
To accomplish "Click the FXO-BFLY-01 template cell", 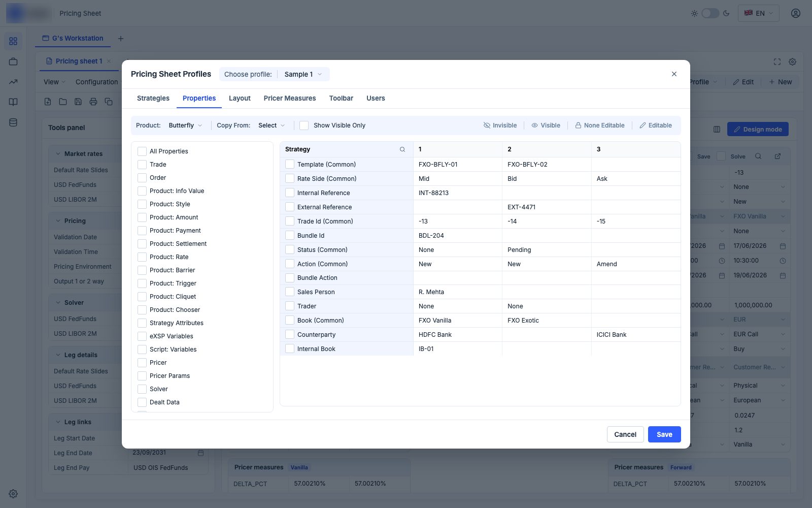I will pyautogui.click(x=458, y=164).
